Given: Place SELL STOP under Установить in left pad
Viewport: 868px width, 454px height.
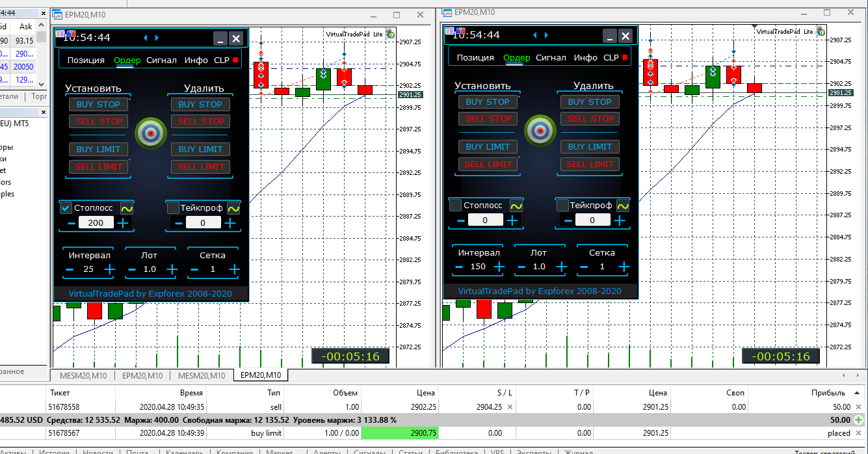Looking at the screenshot, I should click(x=99, y=121).
